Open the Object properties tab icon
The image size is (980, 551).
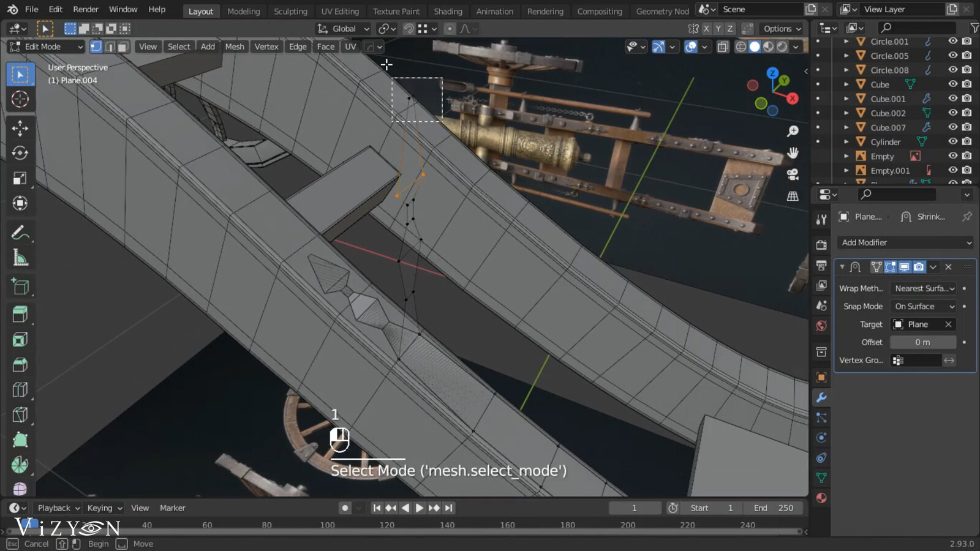[821, 377]
